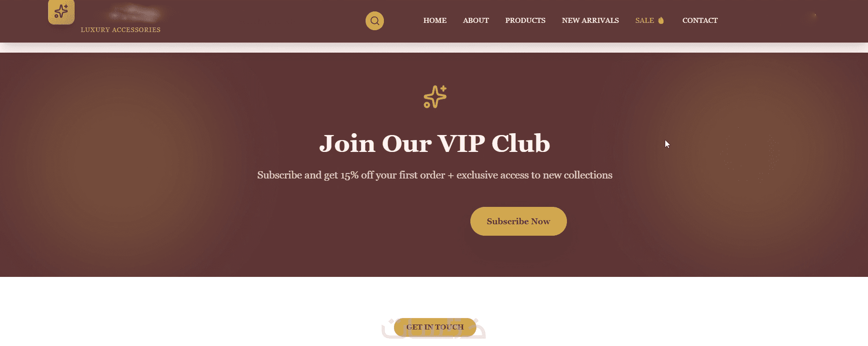Click the blurred brand name beside logo
The width and height of the screenshot is (868, 346).
133,13
